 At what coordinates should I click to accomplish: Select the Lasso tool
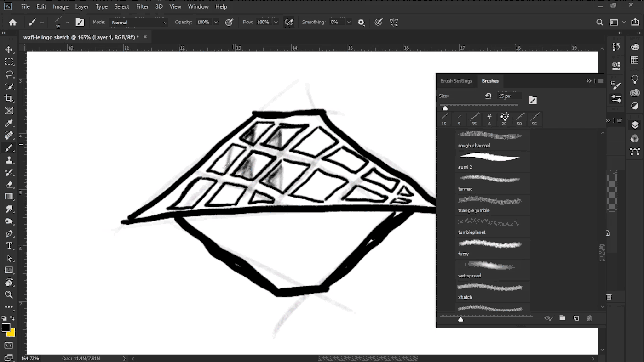[9, 74]
